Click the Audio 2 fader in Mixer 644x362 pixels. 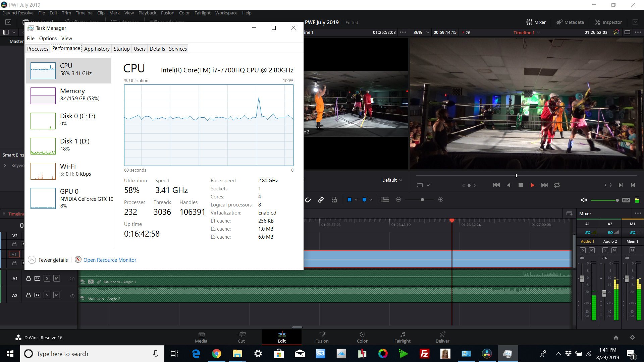click(604, 293)
